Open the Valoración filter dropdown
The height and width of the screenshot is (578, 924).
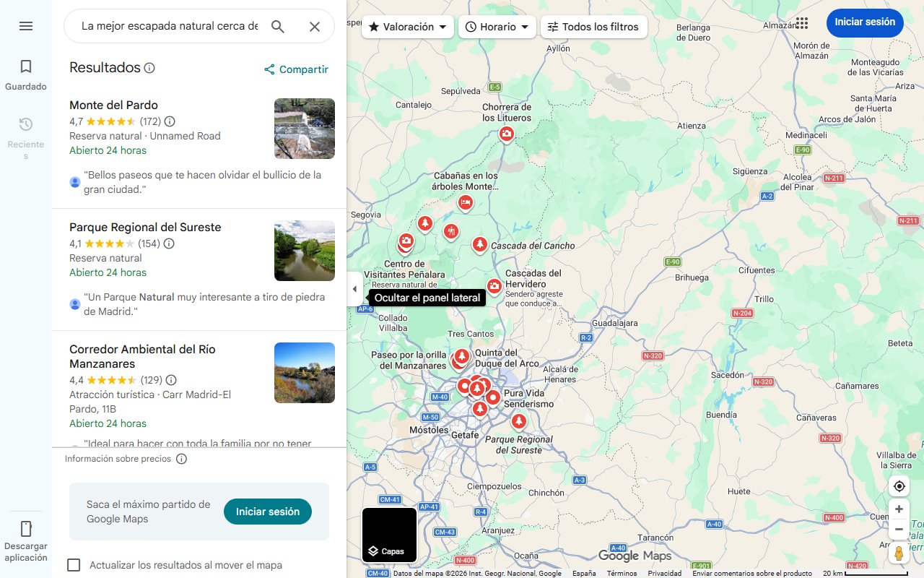tap(407, 26)
